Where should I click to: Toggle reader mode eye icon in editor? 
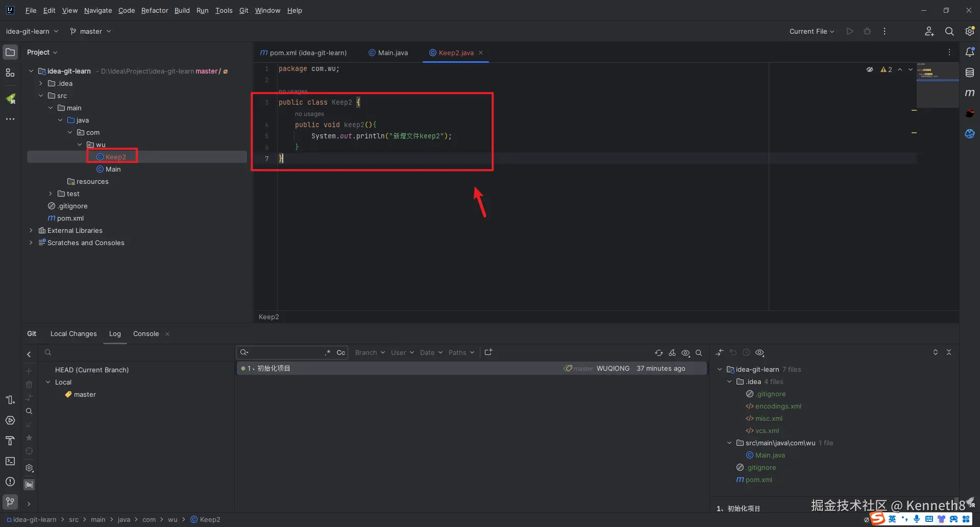(870, 69)
